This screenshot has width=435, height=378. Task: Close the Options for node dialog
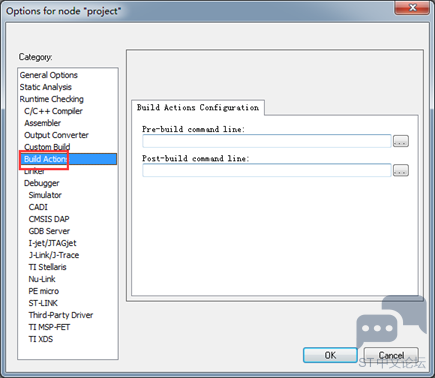[412, 7]
